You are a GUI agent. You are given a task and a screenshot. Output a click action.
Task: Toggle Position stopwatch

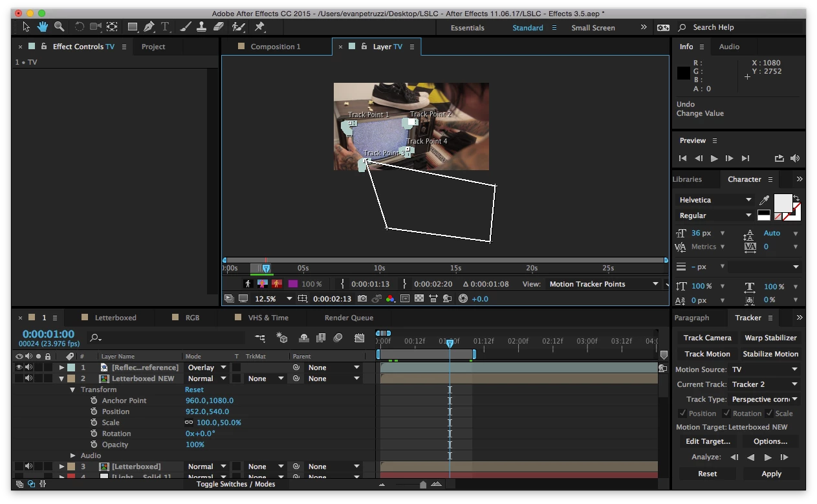click(94, 411)
